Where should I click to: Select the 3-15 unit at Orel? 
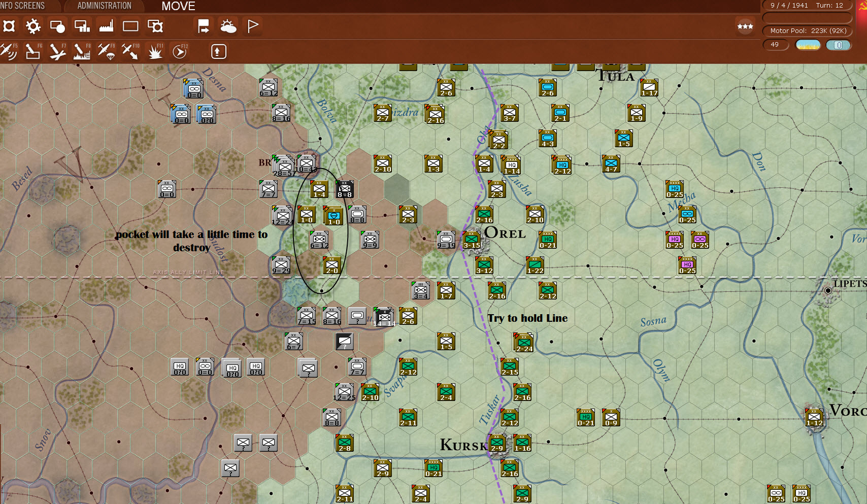tap(472, 240)
